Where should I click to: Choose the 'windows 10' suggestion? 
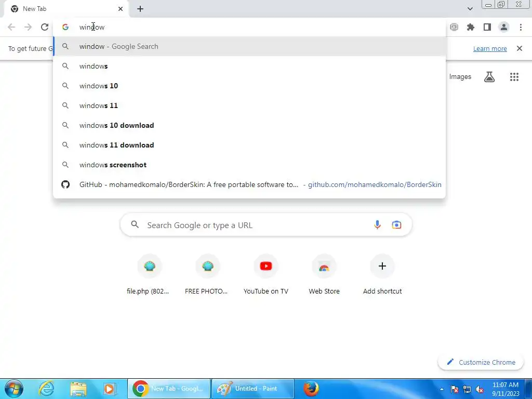pyautogui.click(x=249, y=86)
